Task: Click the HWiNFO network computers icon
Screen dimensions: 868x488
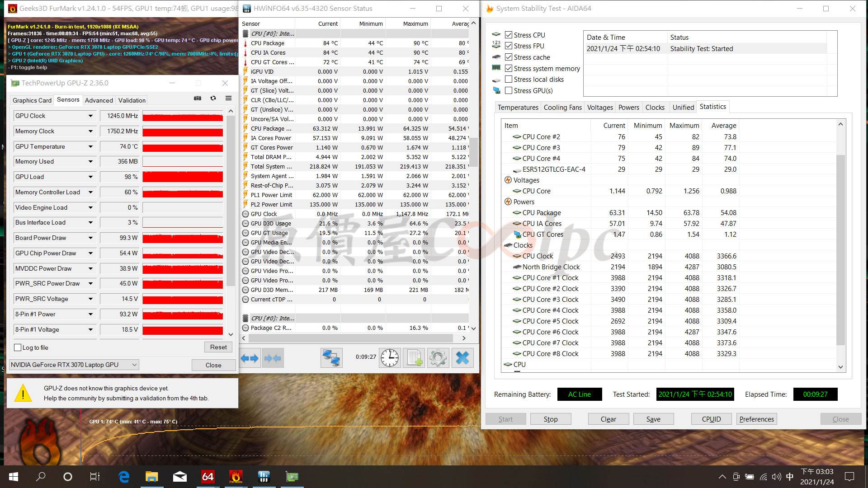Action: 331,358
